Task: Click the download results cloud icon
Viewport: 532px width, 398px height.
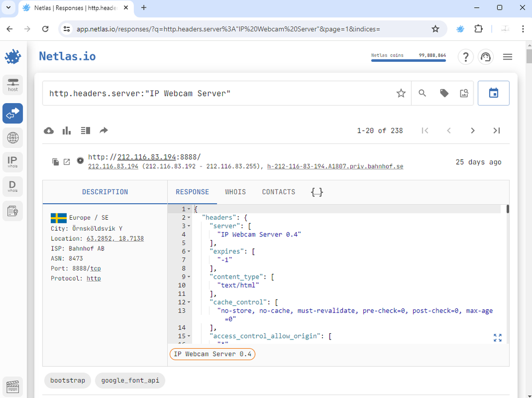Action: click(49, 130)
